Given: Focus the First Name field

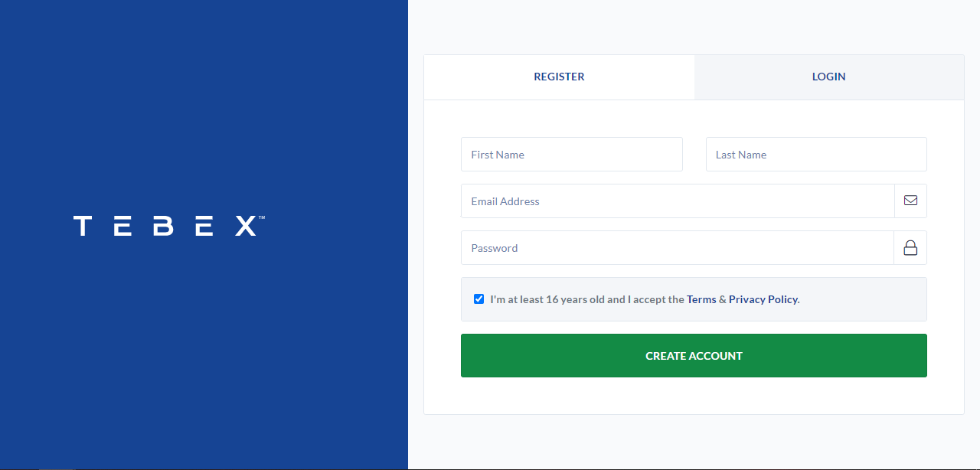Looking at the screenshot, I should pyautogui.click(x=572, y=155).
